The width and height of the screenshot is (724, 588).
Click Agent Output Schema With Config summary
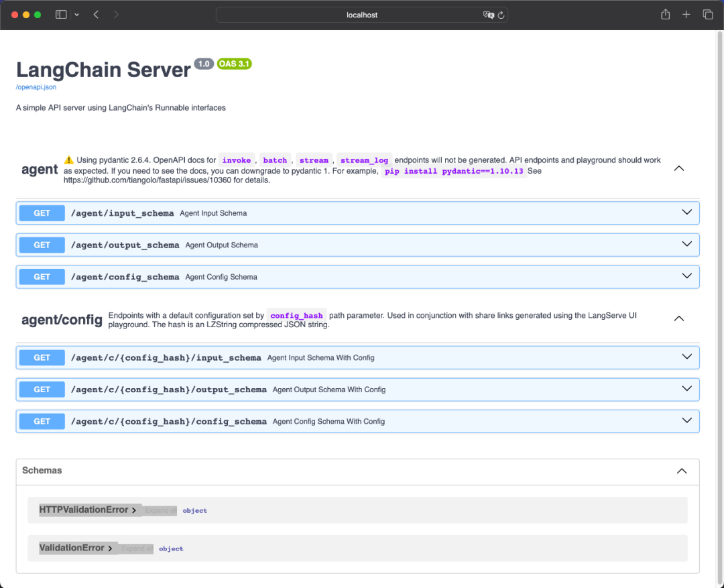[329, 390]
